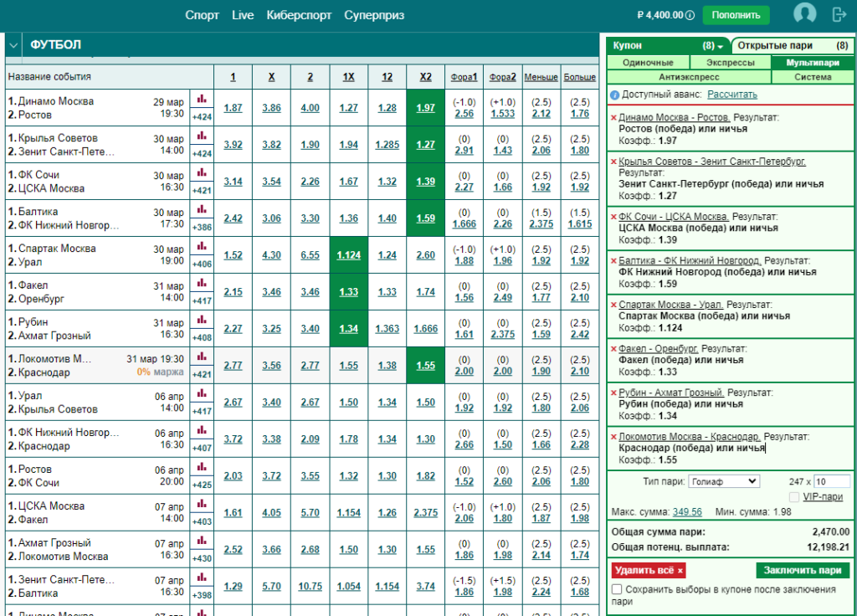Remove Крылья Советов - Зенит from coupon
This screenshot has height=616, width=857.
click(x=613, y=162)
